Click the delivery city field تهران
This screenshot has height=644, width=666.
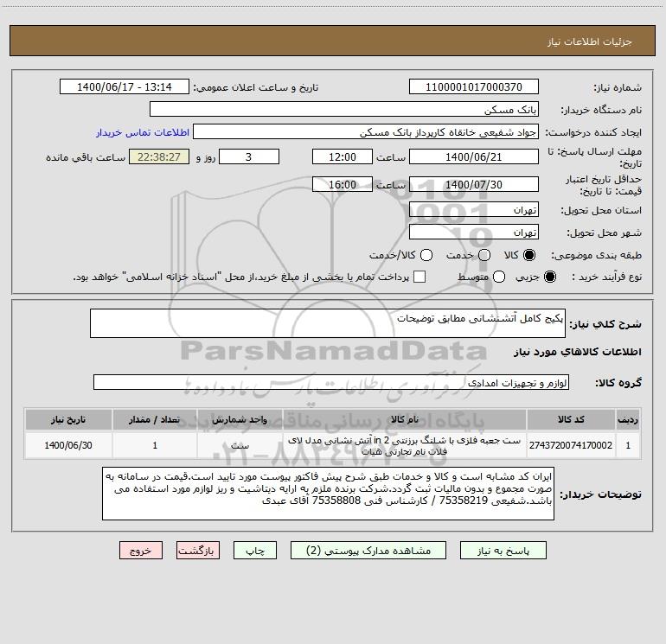tap(474, 232)
